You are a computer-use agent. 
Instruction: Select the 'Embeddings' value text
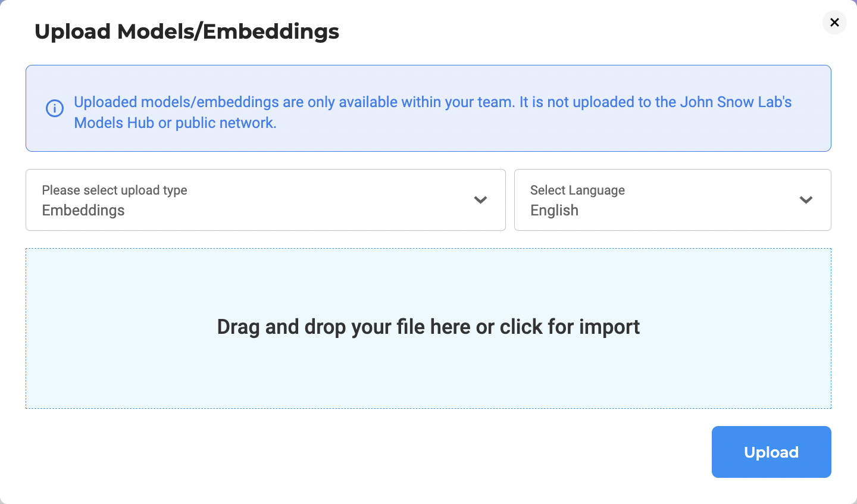point(83,211)
